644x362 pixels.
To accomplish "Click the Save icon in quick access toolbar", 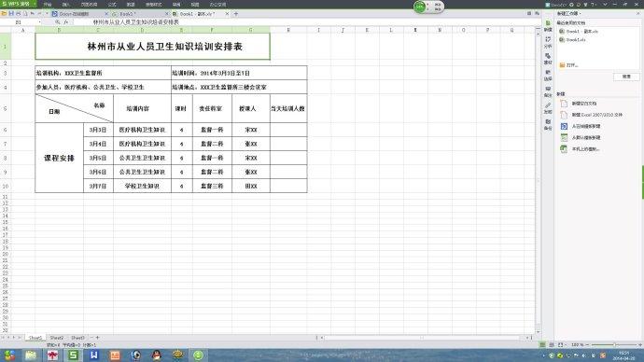I will tap(11, 14).
